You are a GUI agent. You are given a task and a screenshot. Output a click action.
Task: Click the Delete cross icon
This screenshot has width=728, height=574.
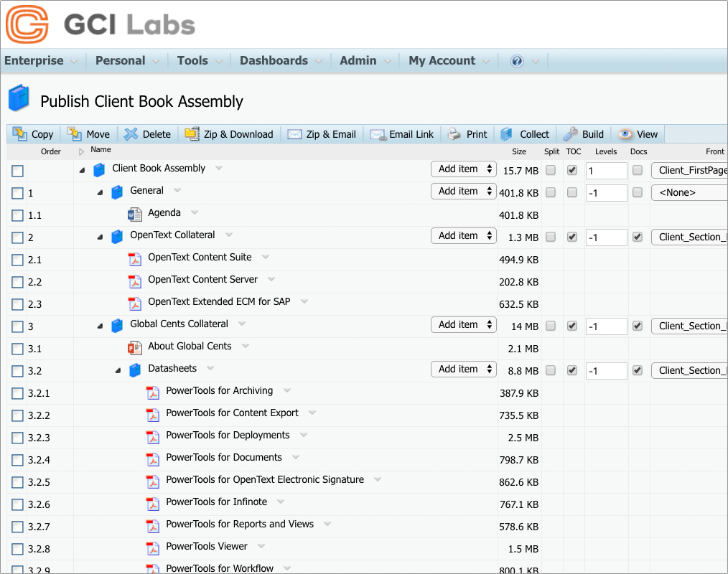tap(131, 134)
